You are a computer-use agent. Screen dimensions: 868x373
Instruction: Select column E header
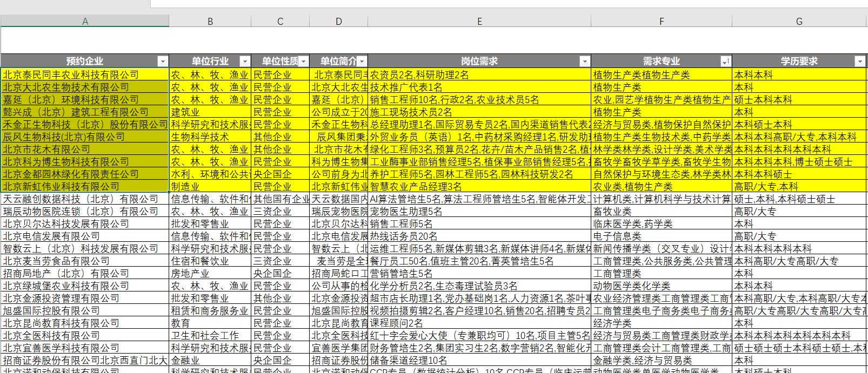(x=479, y=21)
